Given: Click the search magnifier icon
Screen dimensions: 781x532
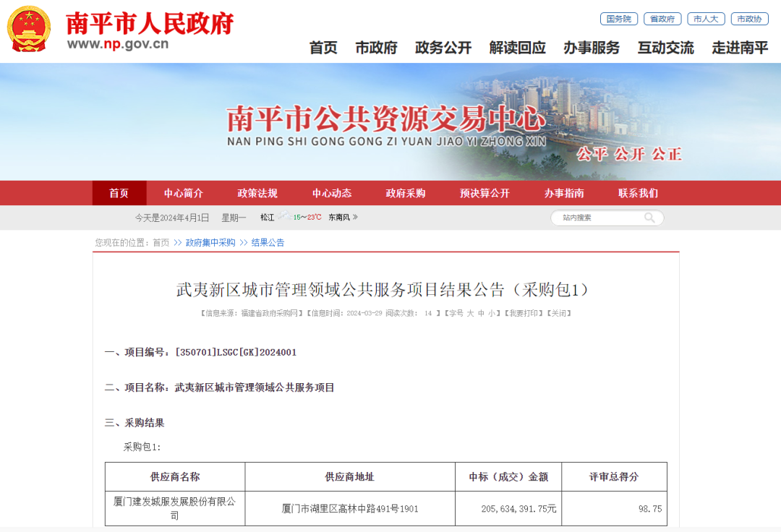Looking at the screenshot, I should coord(649,218).
